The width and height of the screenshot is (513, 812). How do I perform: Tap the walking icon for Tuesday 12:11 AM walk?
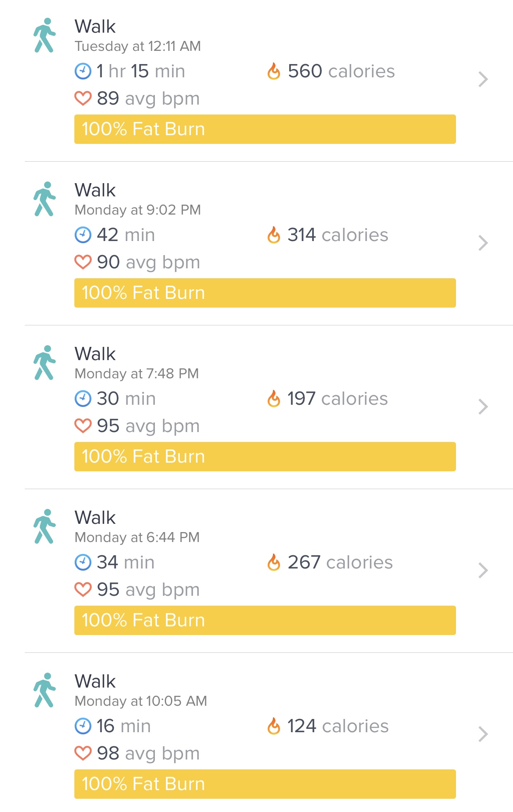[45, 35]
